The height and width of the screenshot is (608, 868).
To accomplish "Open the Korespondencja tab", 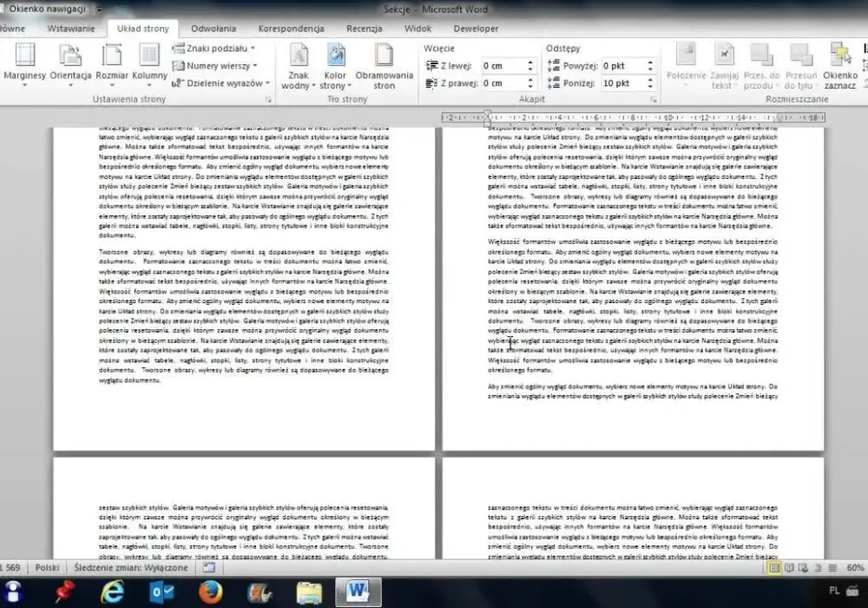I will pos(291,29).
